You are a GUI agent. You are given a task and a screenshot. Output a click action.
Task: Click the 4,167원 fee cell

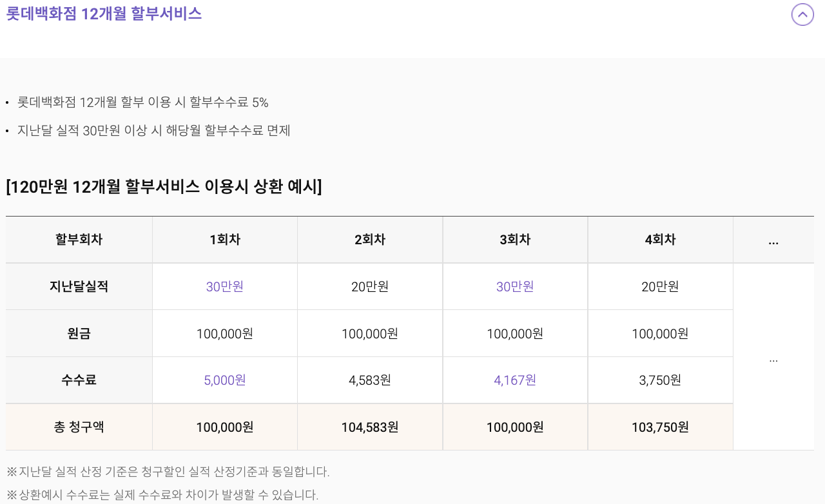pyautogui.click(x=515, y=380)
